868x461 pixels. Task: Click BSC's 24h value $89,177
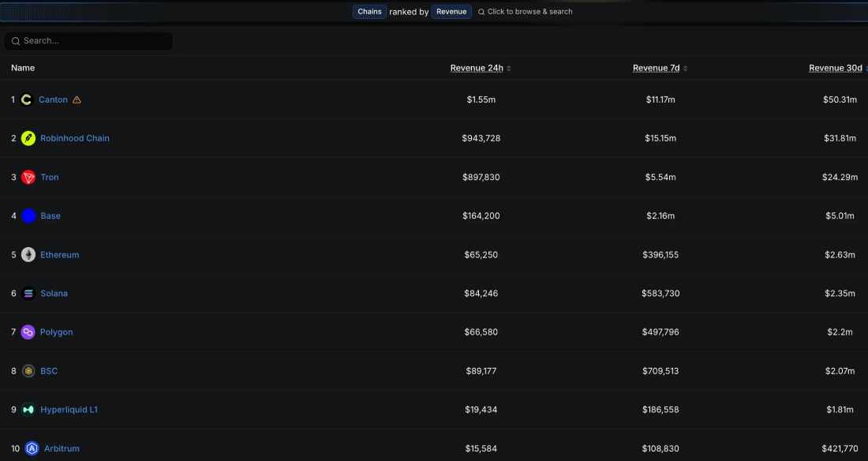tap(481, 371)
